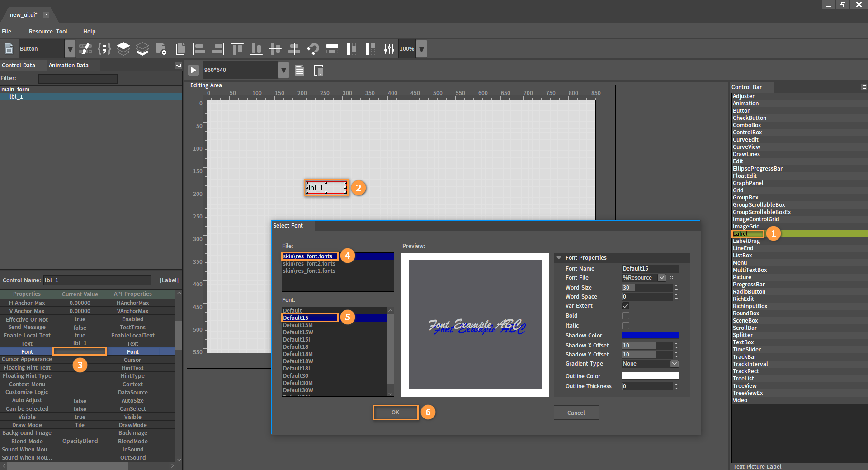This screenshot has height=470, width=868.
Task: Open the 960*640 resolution dropdown
Action: [283, 70]
